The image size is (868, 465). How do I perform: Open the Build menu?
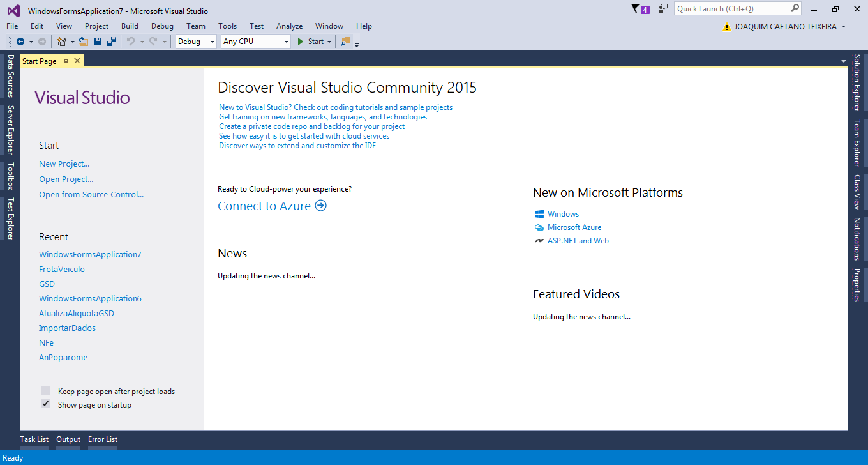point(130,26)
